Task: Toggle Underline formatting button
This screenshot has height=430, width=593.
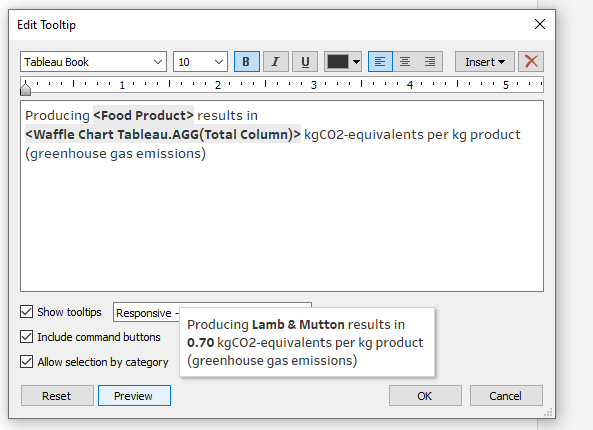Action: point(305,62)
